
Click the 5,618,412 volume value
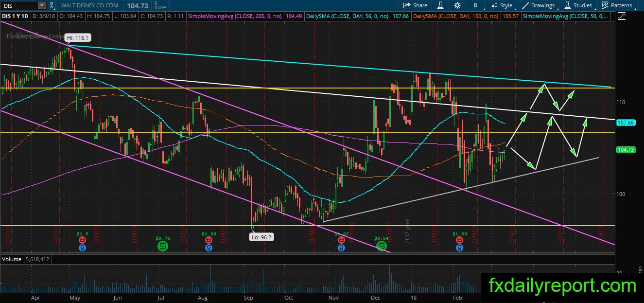pos(38,259)
